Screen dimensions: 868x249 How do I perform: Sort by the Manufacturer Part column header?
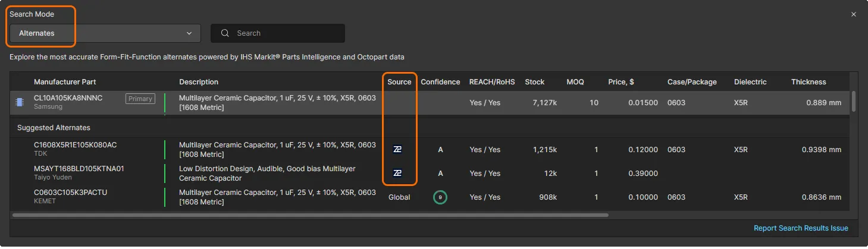[65, 82]
